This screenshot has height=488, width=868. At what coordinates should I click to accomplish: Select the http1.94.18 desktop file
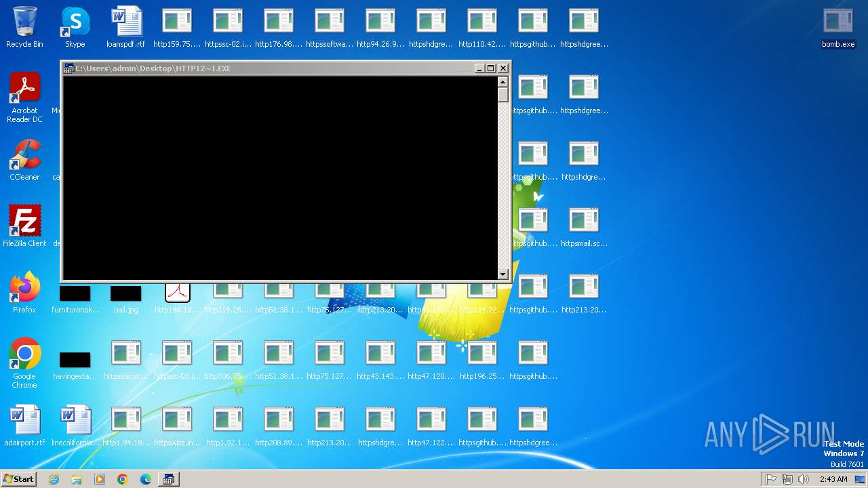click(126, 426)
